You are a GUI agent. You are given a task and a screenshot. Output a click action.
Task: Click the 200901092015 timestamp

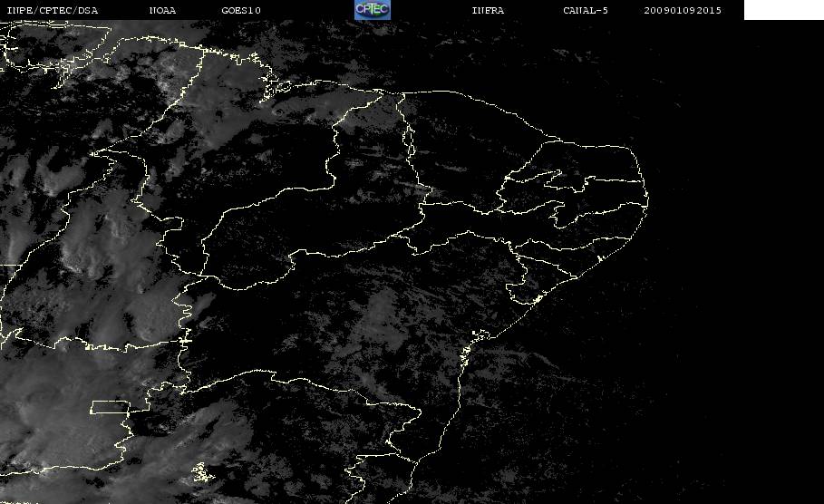(683, 11)
